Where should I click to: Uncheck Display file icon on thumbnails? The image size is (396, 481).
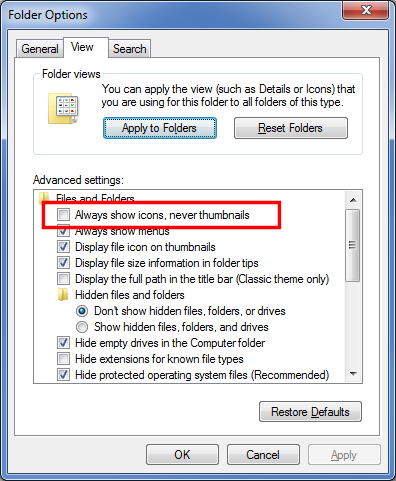tap(63, 247)
